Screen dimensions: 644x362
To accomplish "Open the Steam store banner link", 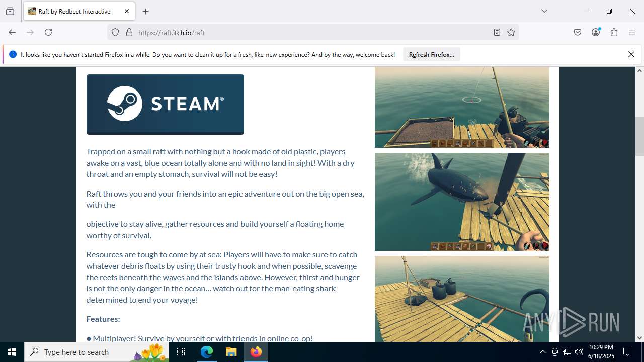I will point(165,105).
